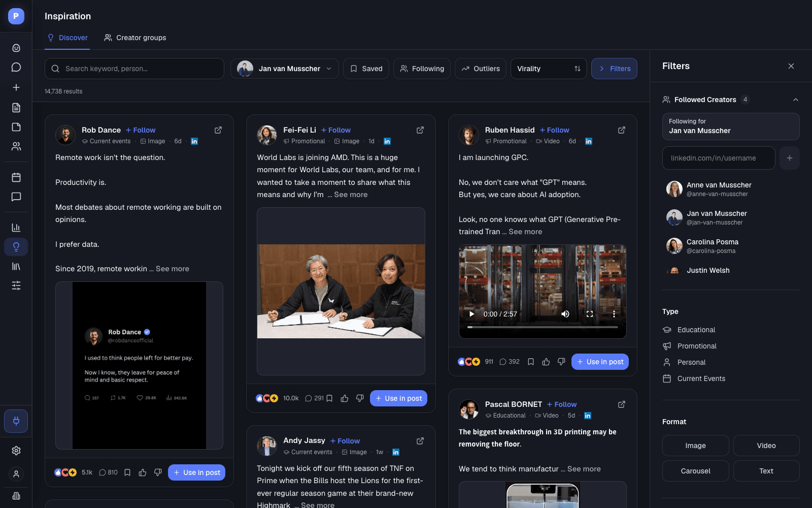Follow Rob Dance
Screen dimensions: 812x508
pyautogui.click(x=141, y=130)
